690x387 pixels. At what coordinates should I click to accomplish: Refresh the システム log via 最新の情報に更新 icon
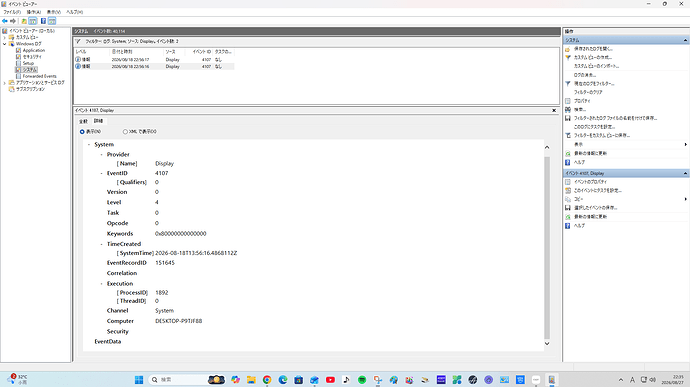point(568,154)
